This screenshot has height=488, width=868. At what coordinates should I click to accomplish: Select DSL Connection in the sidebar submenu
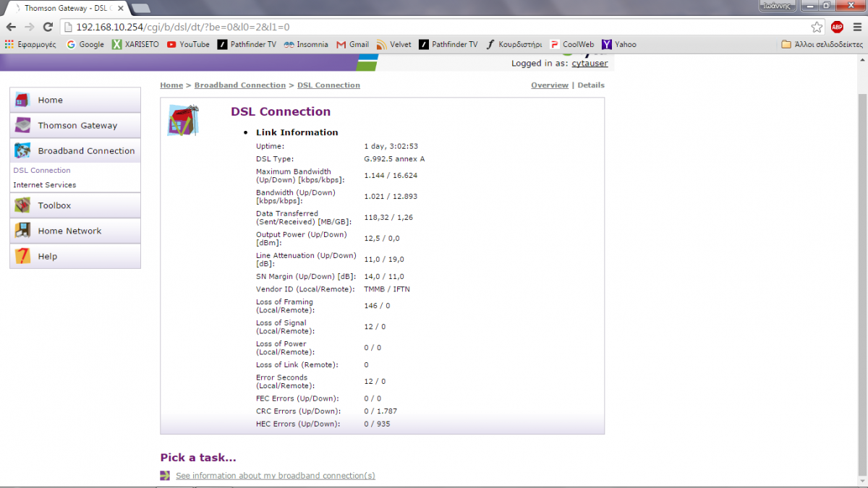tap(42, 171)
